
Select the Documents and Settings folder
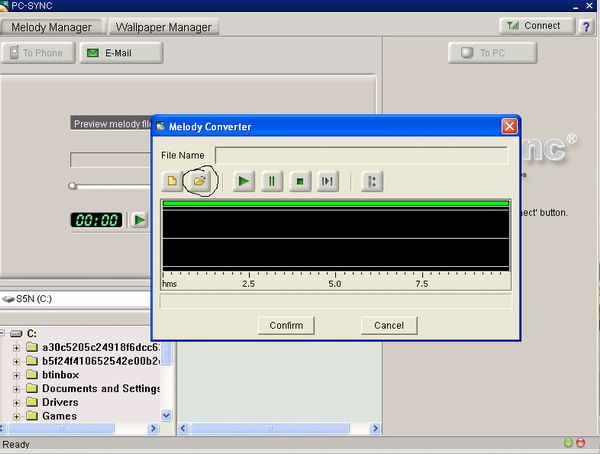click(x=101, y=389)
